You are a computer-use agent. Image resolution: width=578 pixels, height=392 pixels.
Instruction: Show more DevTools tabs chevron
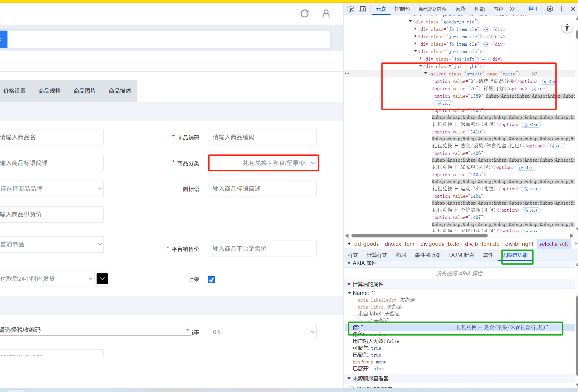(512, 9)
